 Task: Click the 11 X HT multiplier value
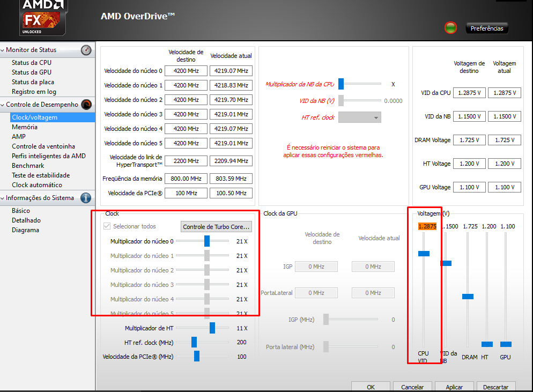click(242, 328)
